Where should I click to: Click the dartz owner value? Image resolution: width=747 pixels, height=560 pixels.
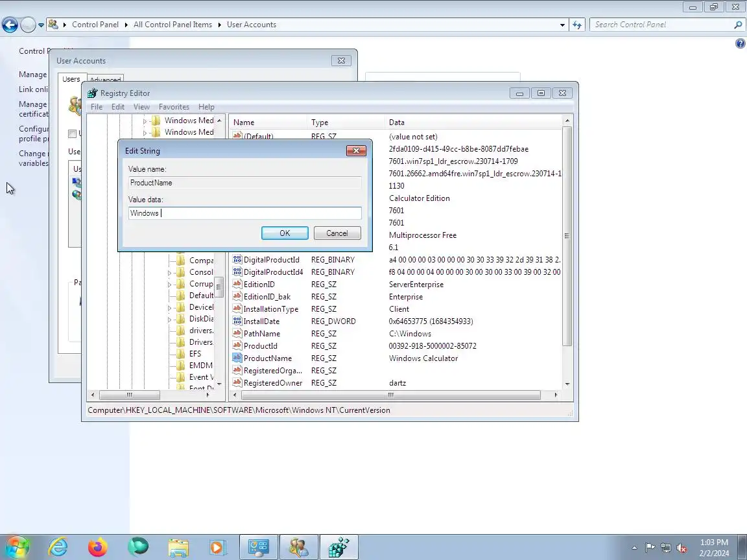pyautogui.click(x=397, y=383)
